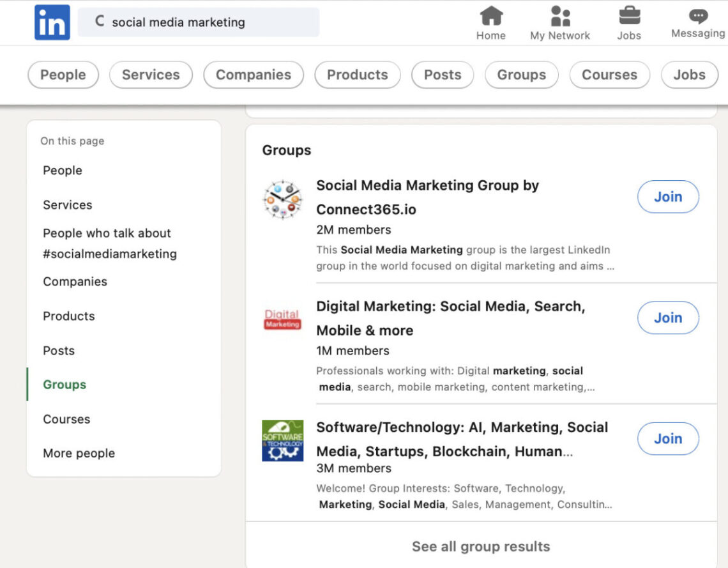Click the search magnifier in the search bar
Viewport: 728px width, 568px height.
point(101,22)
